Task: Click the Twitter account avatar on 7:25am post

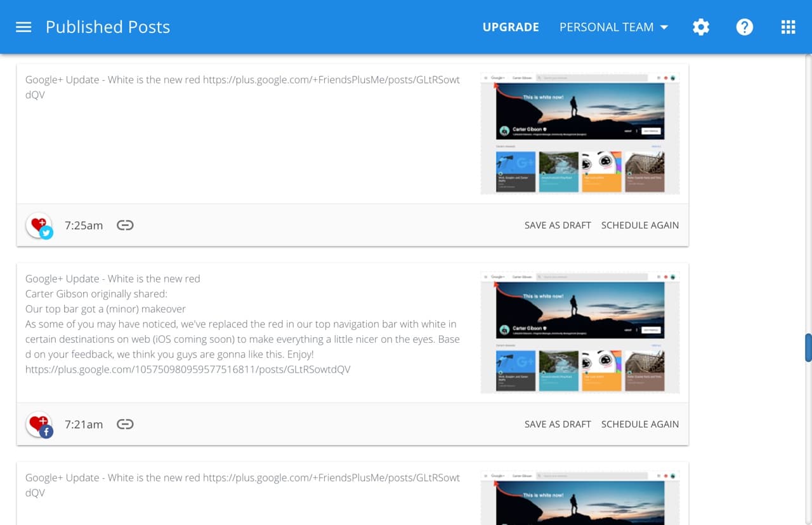Action: click(x=39, y=225)
